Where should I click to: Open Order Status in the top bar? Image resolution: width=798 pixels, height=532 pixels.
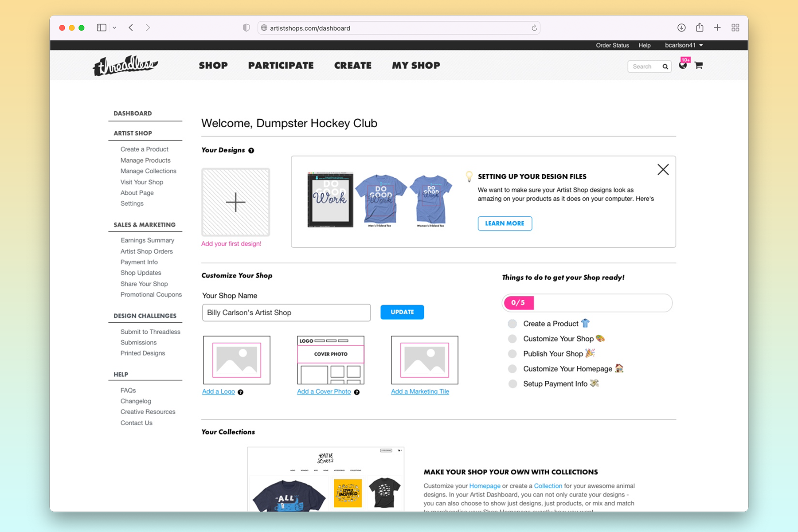[x=612, y=45]
